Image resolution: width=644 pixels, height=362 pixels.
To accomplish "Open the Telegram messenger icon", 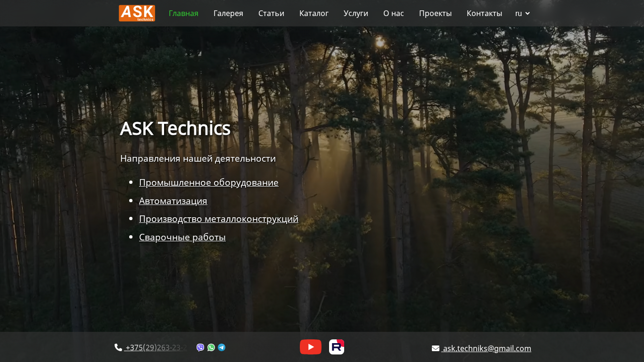I will point(222,347).
